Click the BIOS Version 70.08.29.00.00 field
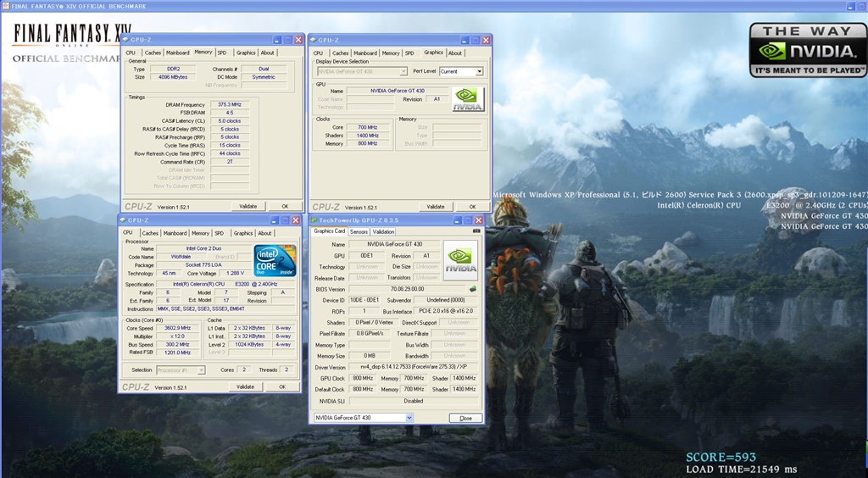Screen dimensions: 868x478 408,289
